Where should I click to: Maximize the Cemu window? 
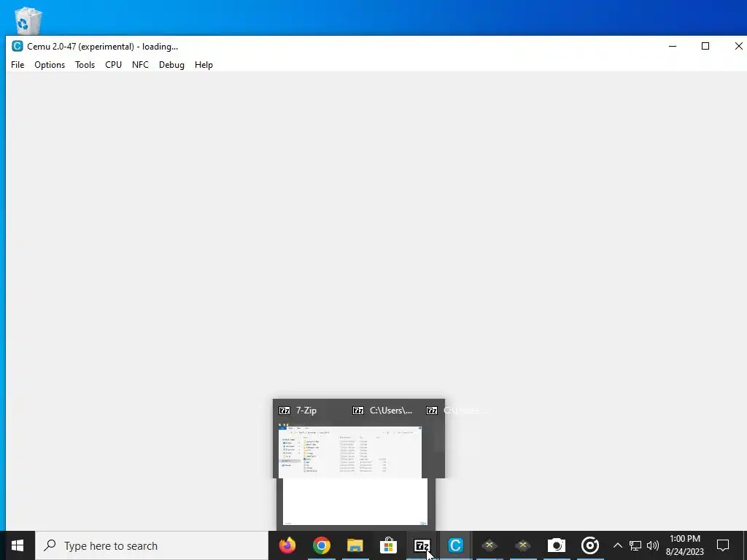pyautogui.click(x=705, y=46)
